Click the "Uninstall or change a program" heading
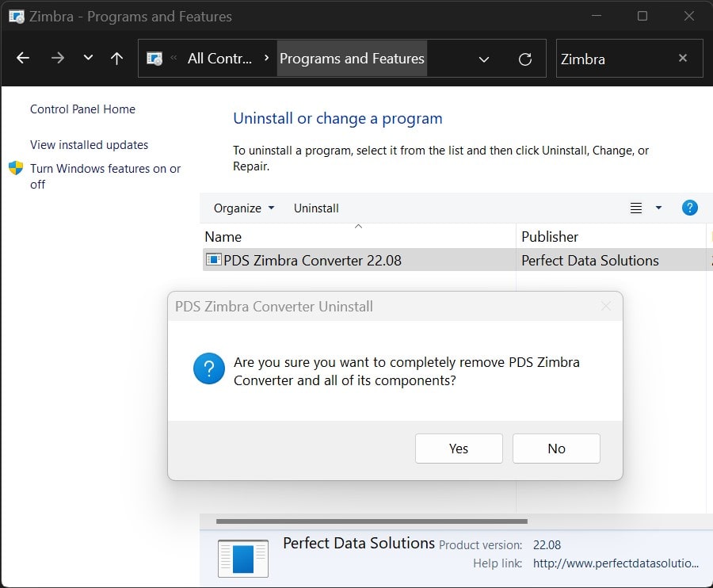Viewport: 713px width, 588px height. pyautogui.click(x=337, y=118)
